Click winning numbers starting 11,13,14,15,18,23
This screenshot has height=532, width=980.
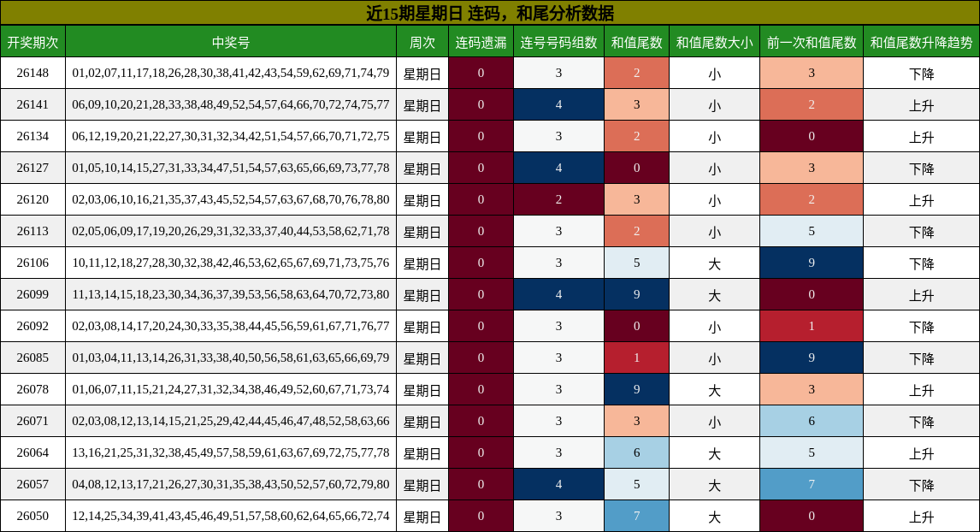tap(231, 294)
